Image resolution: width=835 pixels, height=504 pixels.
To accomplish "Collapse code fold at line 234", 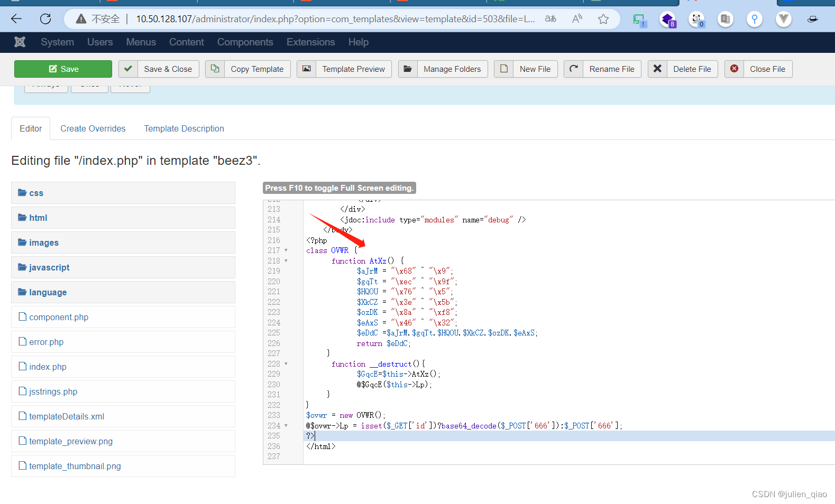I will pos(286,425).
